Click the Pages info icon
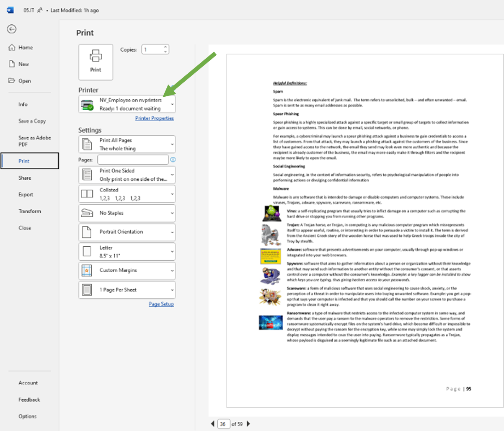The height and width of the screenshot is (431, 504). [x=173, y=160]
